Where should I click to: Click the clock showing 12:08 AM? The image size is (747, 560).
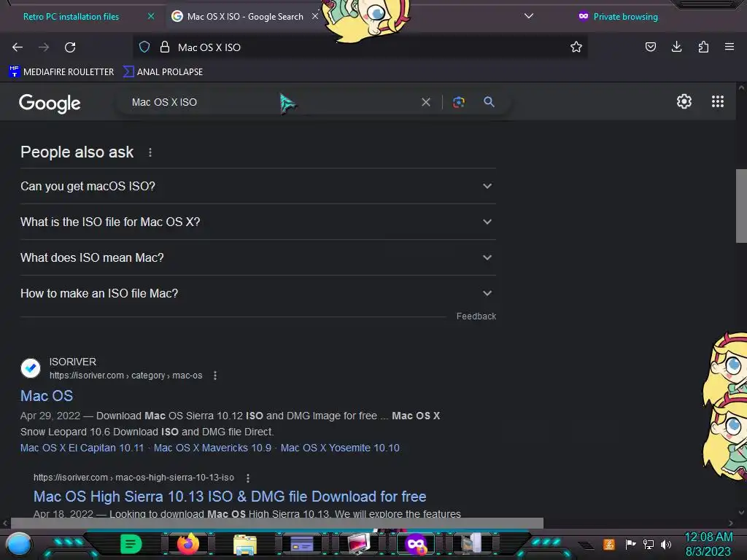(708, 537)
